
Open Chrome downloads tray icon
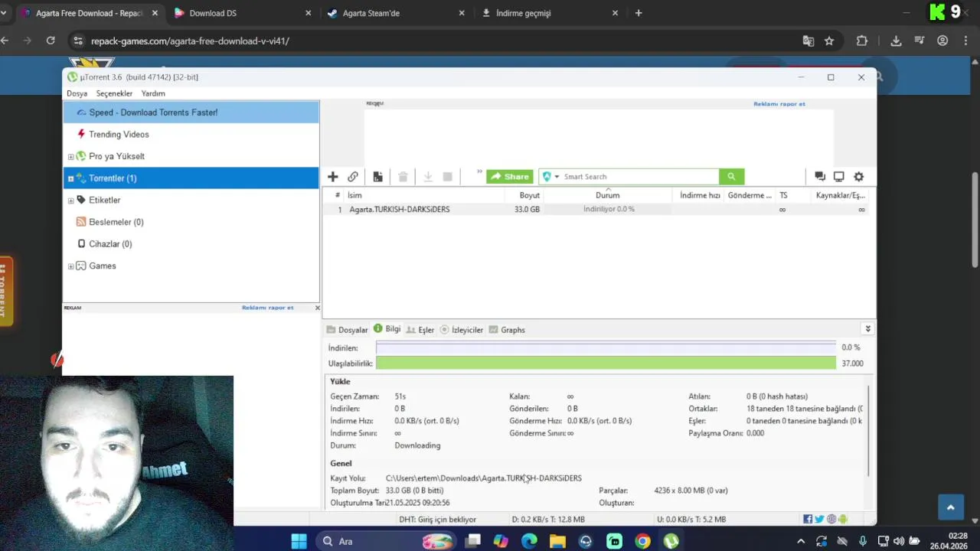896,41
